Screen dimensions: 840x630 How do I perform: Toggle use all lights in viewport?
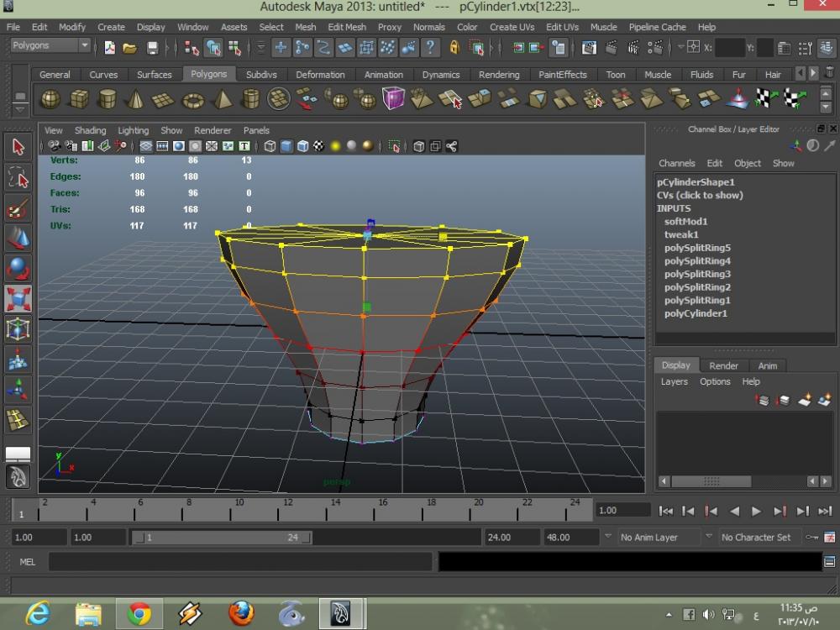pos(335,146)
